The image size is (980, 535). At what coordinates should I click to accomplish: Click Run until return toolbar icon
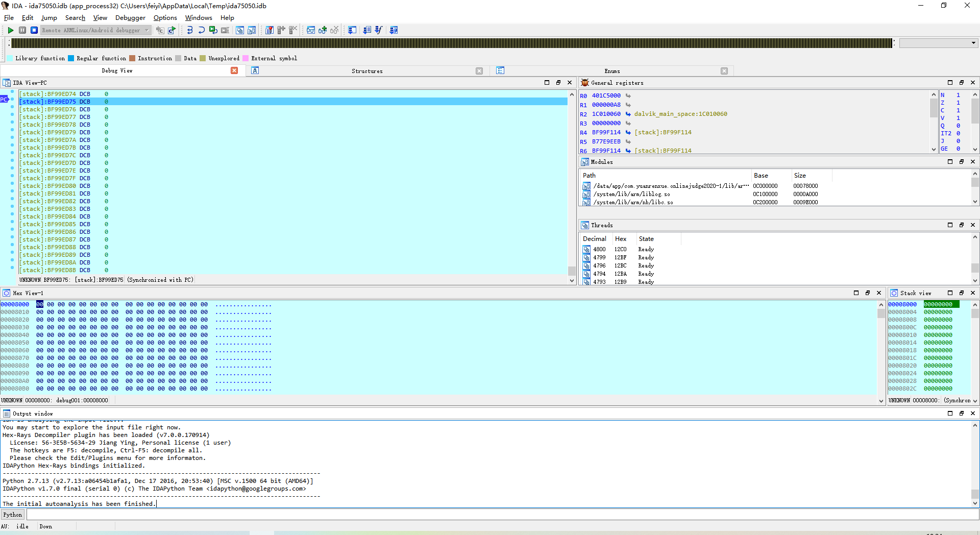tap(213, 30)
